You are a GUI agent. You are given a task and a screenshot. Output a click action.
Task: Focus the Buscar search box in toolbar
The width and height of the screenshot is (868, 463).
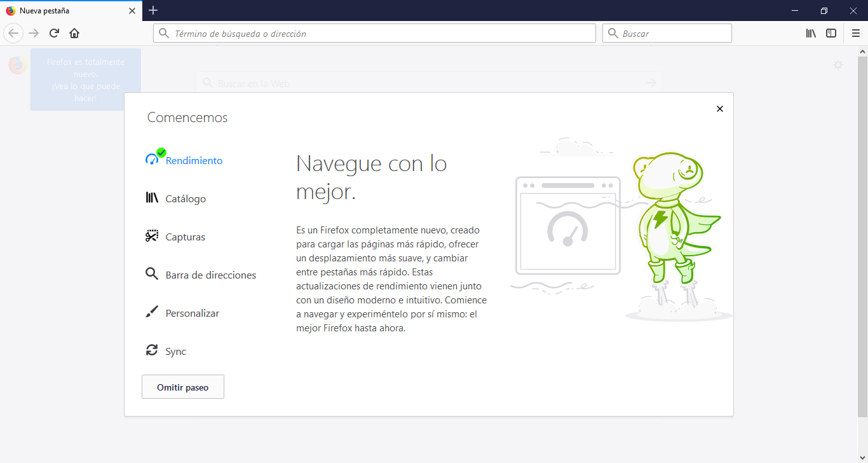[667, 33]
